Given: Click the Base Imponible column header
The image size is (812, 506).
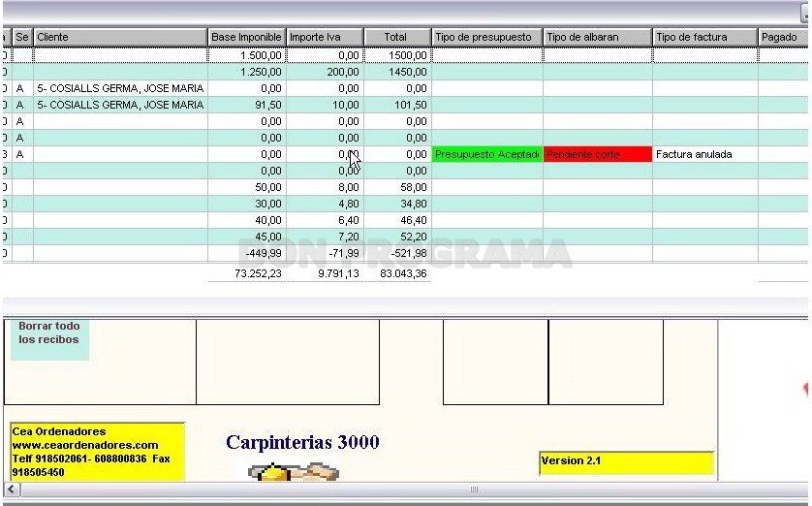Looking at the screenshot, I should coord(246,37).
